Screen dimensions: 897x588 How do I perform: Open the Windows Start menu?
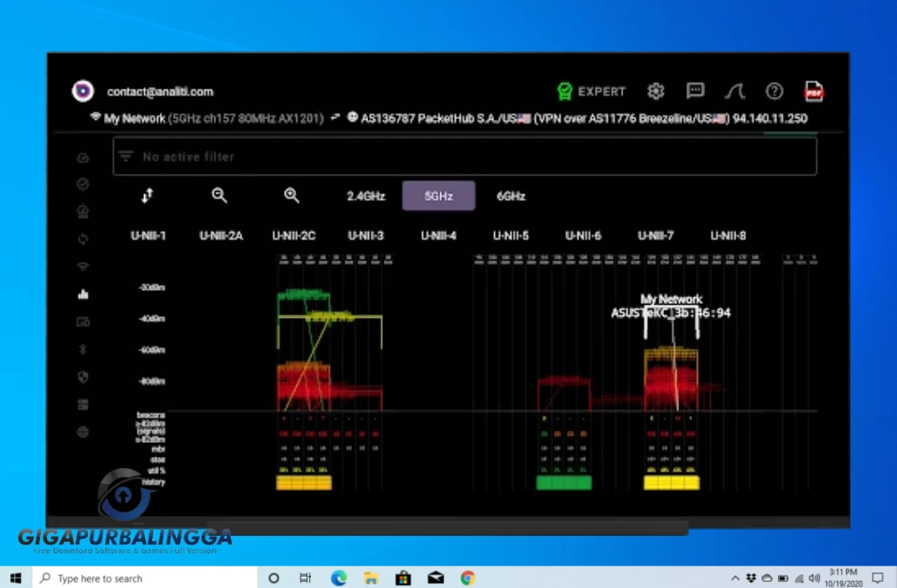pyautogui.click(x=16, y=578)
